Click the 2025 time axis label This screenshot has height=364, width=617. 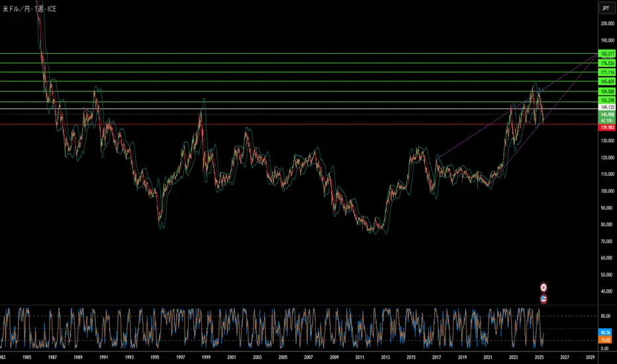tap(539, 357)
